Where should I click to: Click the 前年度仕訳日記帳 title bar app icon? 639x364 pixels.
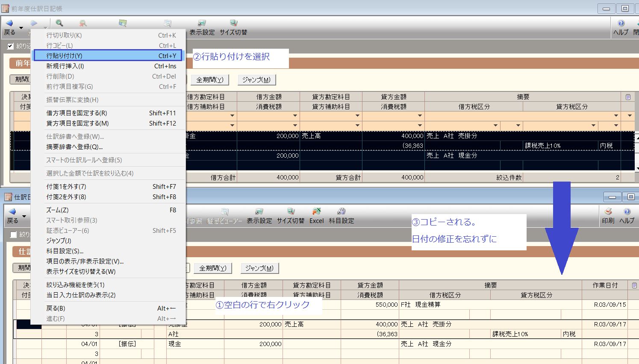(5, 8)
